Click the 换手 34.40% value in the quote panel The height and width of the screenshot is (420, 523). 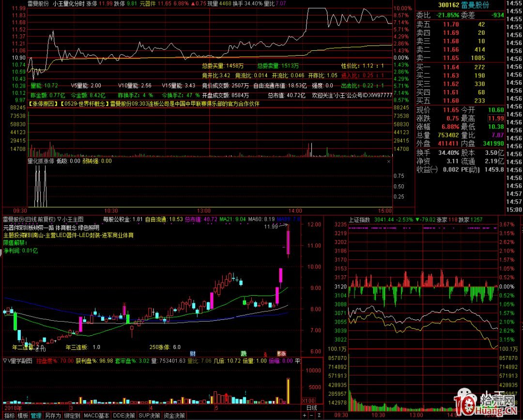tap(448, 153)
